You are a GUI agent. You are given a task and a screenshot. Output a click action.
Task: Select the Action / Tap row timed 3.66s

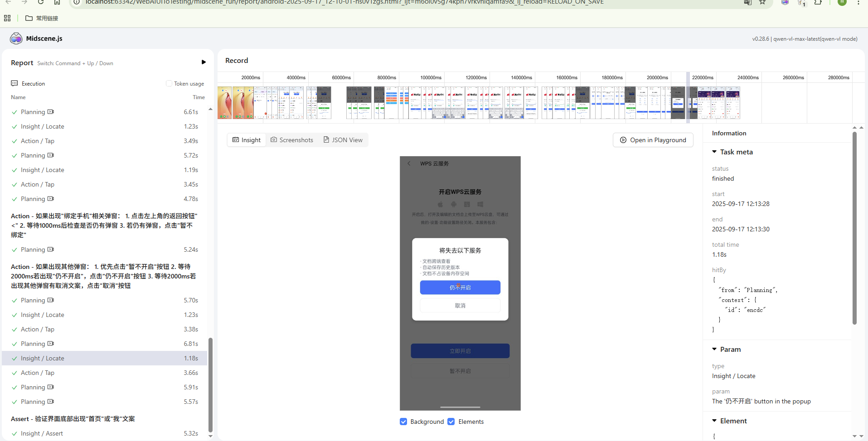tap(105, 373)
